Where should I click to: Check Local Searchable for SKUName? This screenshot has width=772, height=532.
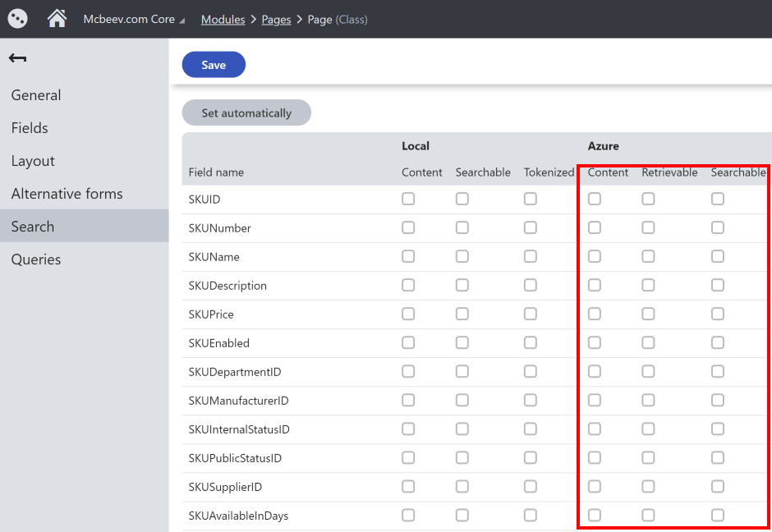pos(462,256)
